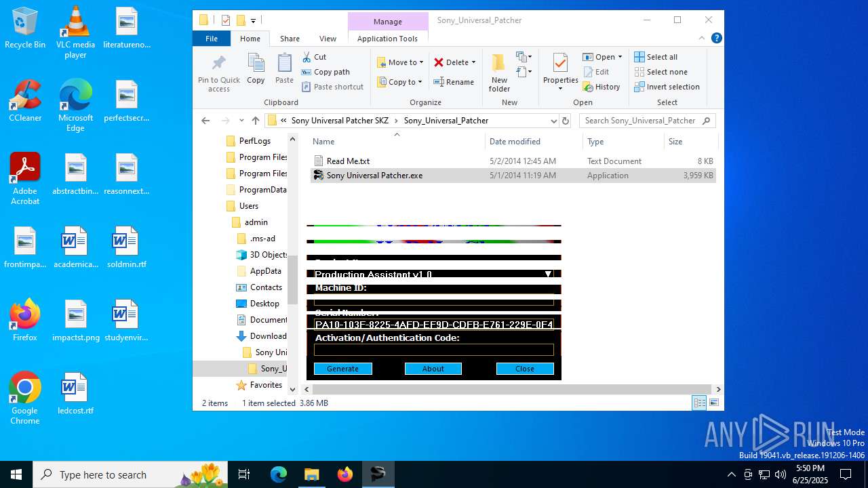Click Pin to Quick access icon
Image resolution: width=868 pixels, height=488 pixels.
218,64
